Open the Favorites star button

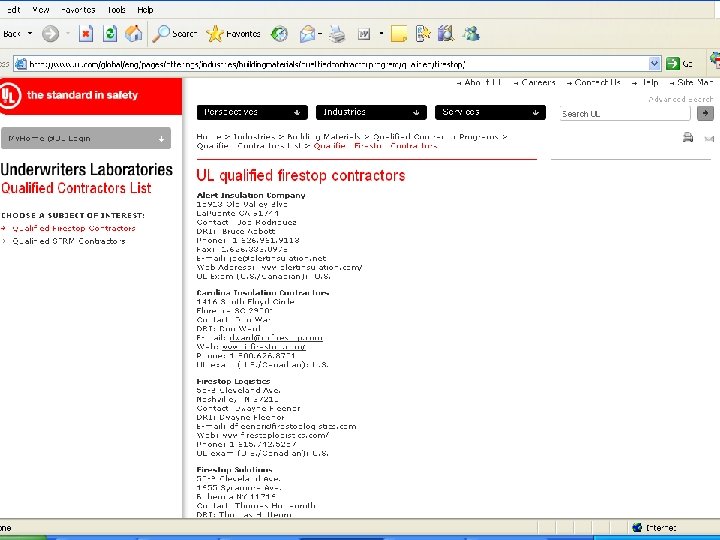click(233, 34)
